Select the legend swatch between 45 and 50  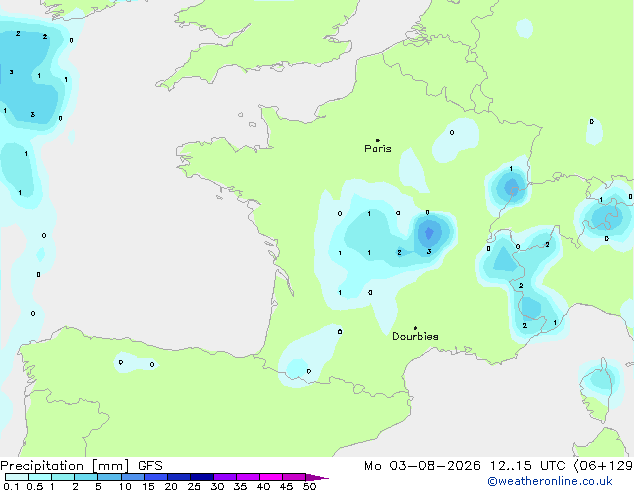(x=294, y=477)
